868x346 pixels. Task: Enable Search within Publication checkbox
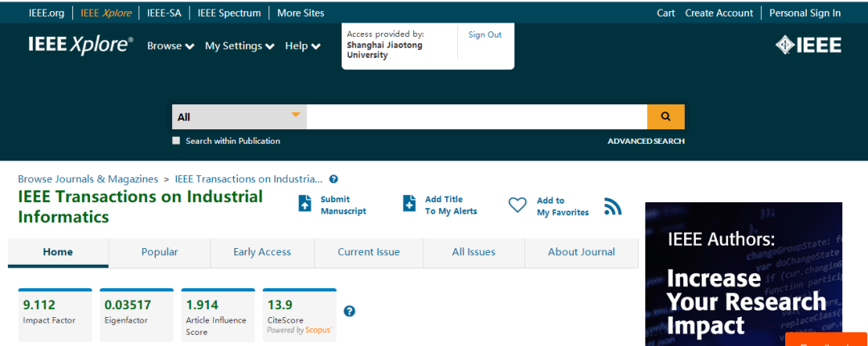click(x=176, y=140)
